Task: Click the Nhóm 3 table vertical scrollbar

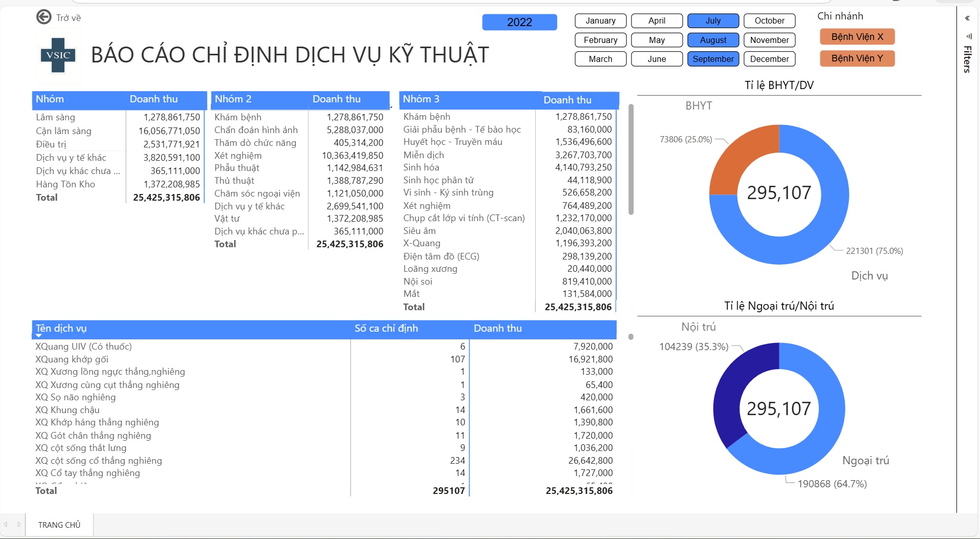Action: [631, 159]
